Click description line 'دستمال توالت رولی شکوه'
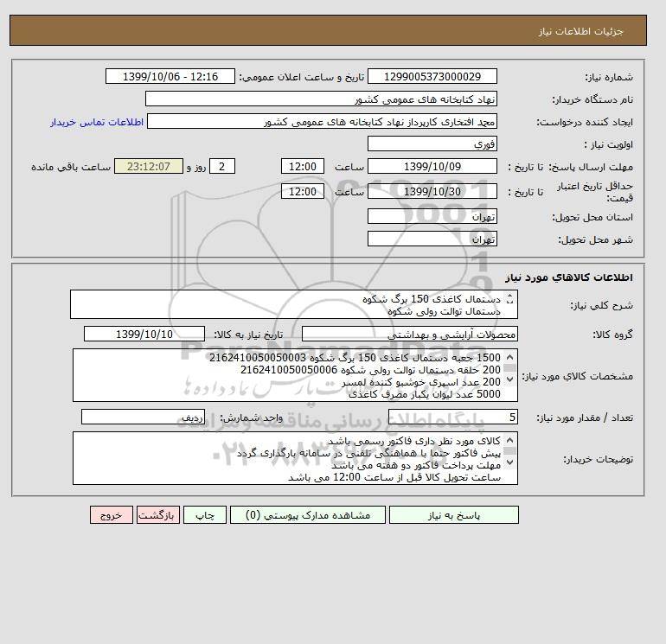Screen dimensions: 666x644 click(x=444, y=311)
